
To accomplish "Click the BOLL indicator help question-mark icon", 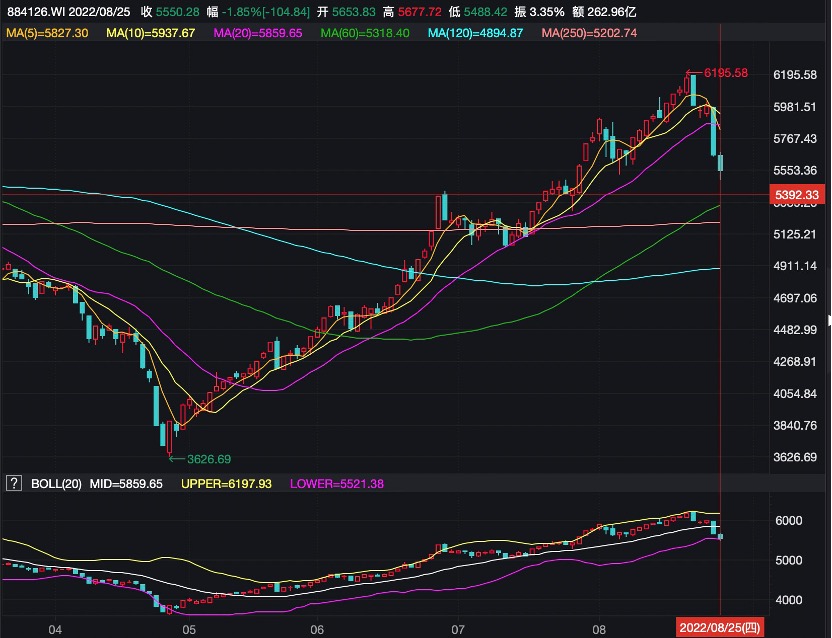I will (14, 484).
